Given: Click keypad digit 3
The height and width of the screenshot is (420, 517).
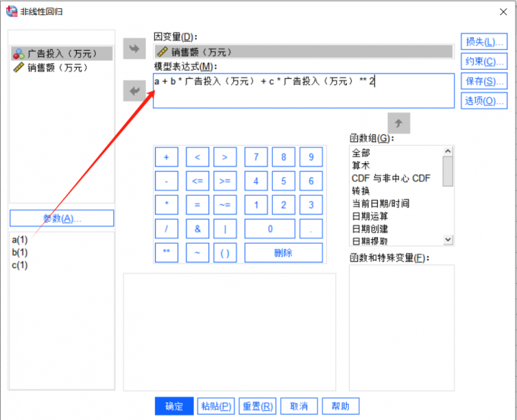Looking at the screenshot, I should 311,204.
